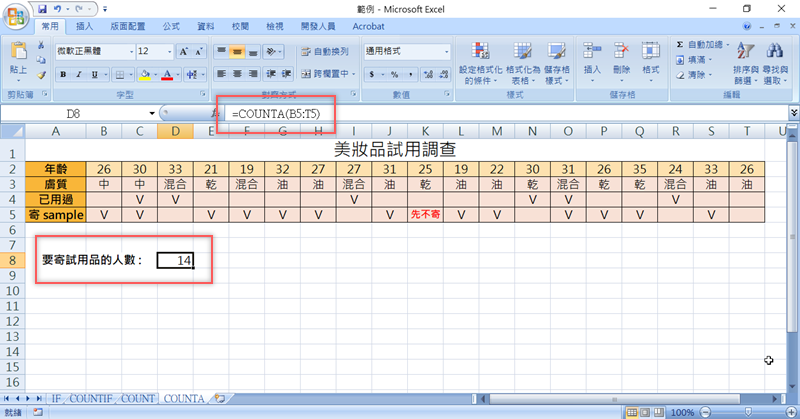This screenshot has height=419, width=800.
Task: Switch to the 版面配置 ribbon tab
Action: tap(128, 27)
